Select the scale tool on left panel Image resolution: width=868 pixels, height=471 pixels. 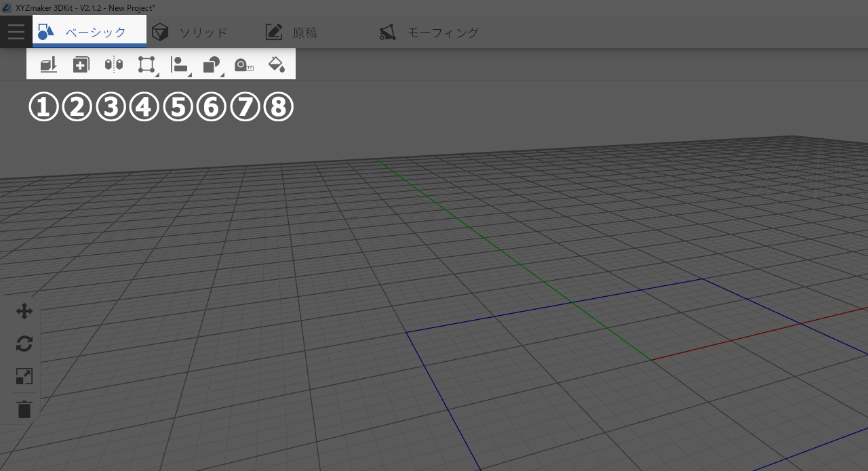24,376
